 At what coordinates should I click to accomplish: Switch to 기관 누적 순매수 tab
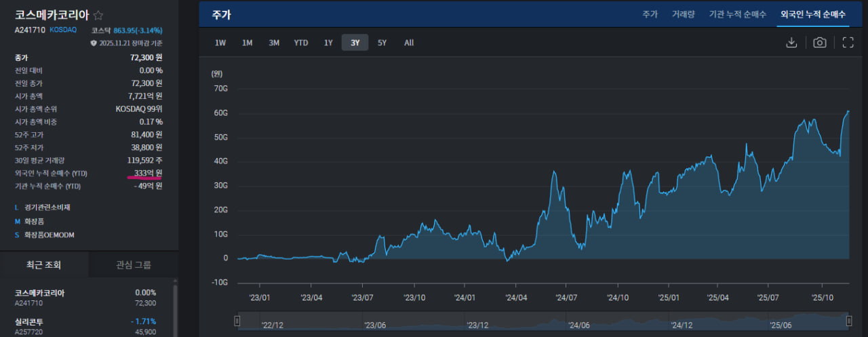[x=737, y=14]
